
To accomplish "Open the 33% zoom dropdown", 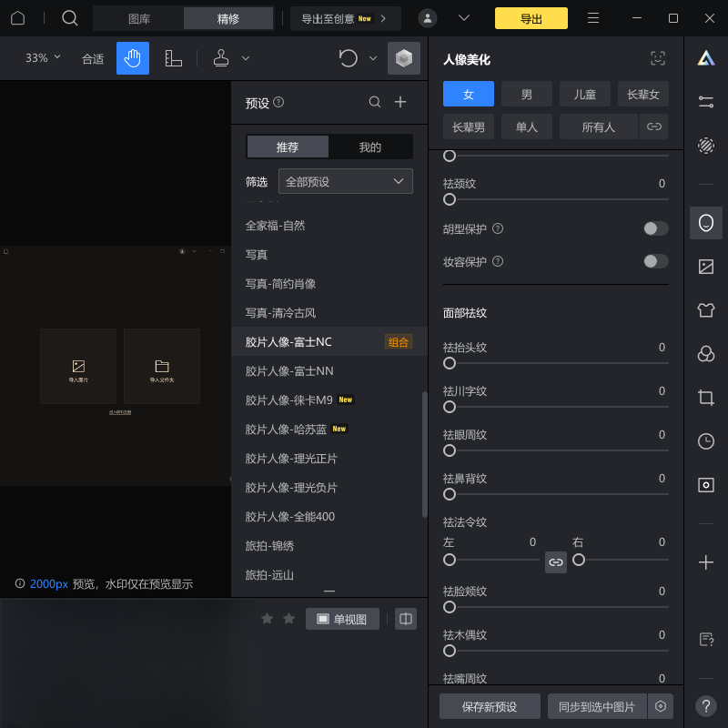I will (x=43, y=58).
